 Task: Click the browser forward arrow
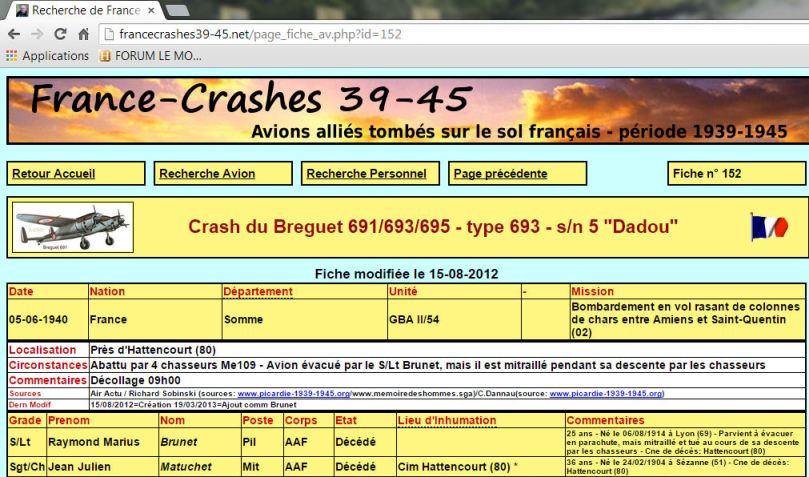[37, 34]
